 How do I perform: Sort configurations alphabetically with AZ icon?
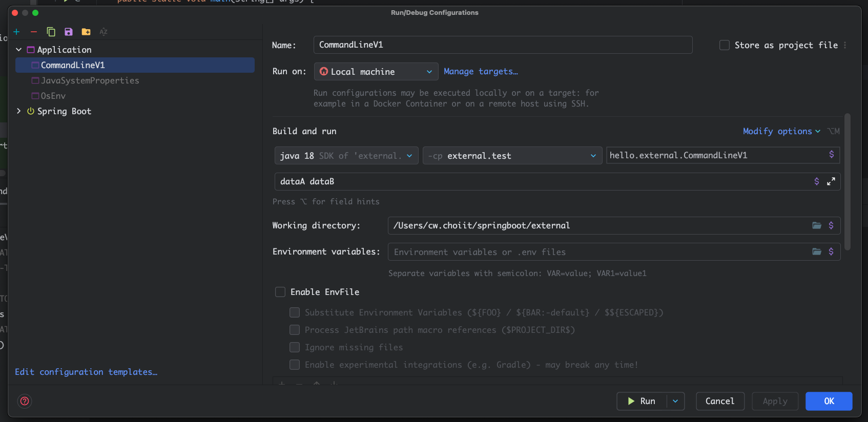(104, 32)
